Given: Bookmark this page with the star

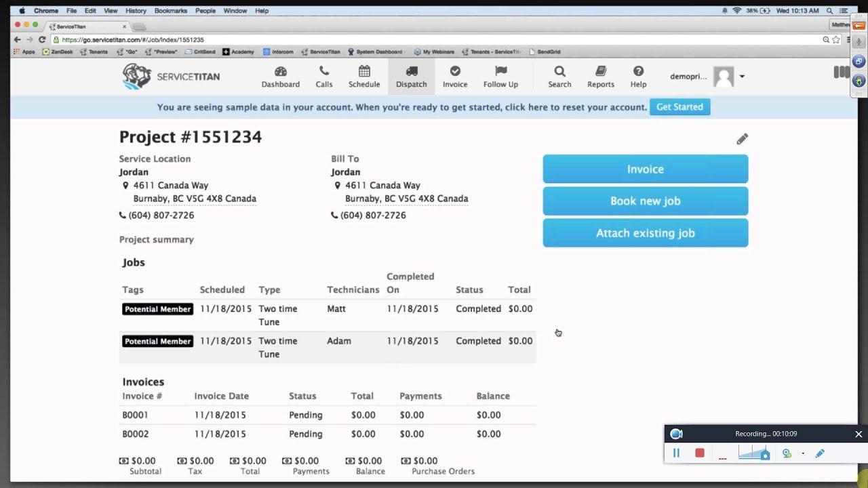Looking at the screenshot, I should [x=836, y=39].
